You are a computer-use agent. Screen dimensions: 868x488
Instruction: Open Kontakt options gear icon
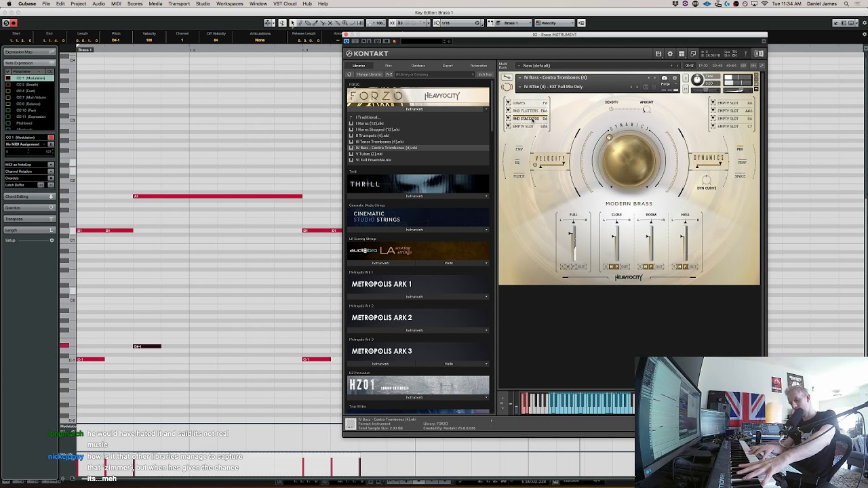click(x=670, y=54)
